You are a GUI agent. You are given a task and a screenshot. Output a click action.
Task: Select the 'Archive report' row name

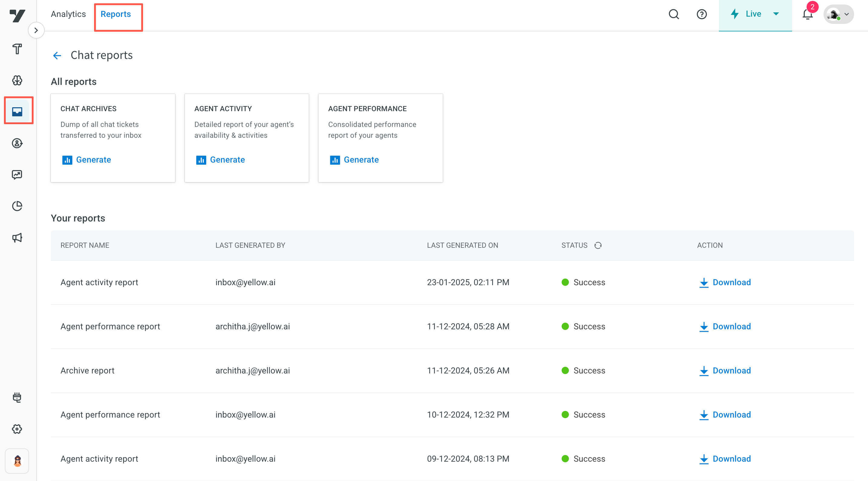87,371
